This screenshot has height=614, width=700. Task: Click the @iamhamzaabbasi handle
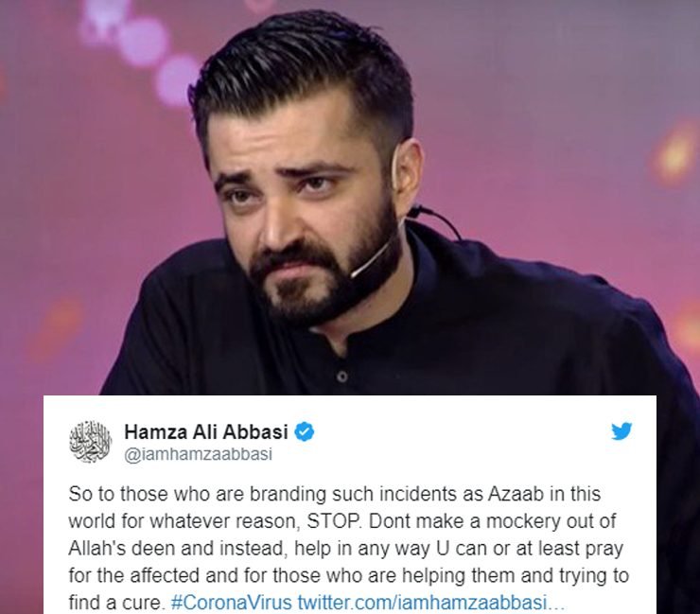point(199,454)
